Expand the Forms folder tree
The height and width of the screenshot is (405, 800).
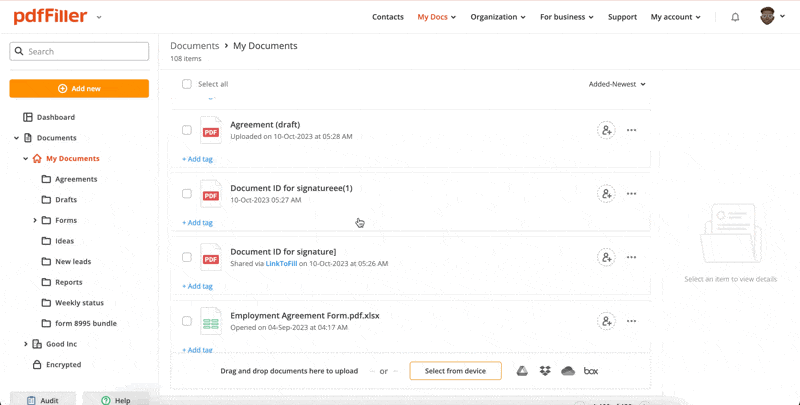pos(35,220)
